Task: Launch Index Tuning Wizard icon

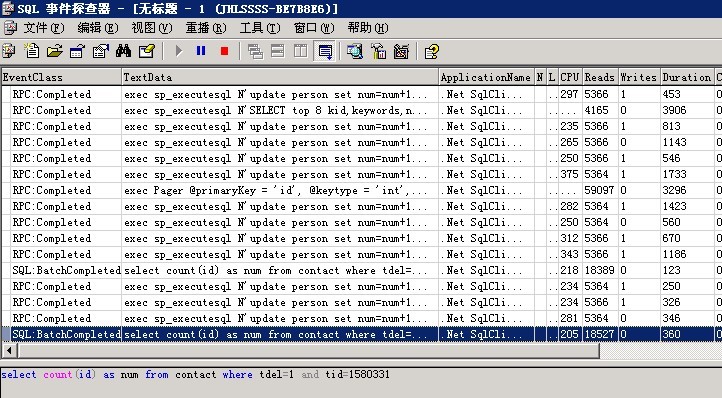Action: [401, 51]
